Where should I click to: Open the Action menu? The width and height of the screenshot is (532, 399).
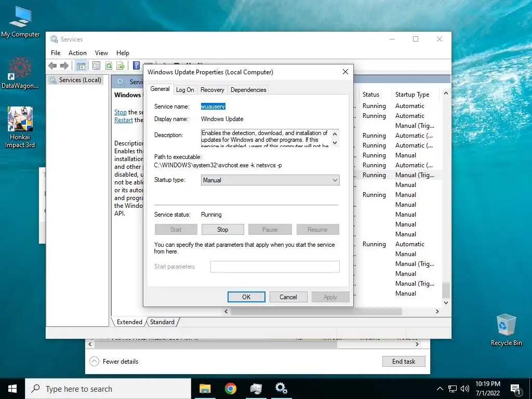point(77,53)
